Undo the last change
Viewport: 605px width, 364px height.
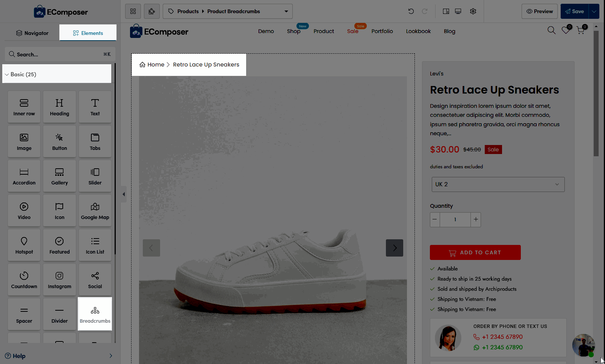pyautogui.click(x=411, y=11)
